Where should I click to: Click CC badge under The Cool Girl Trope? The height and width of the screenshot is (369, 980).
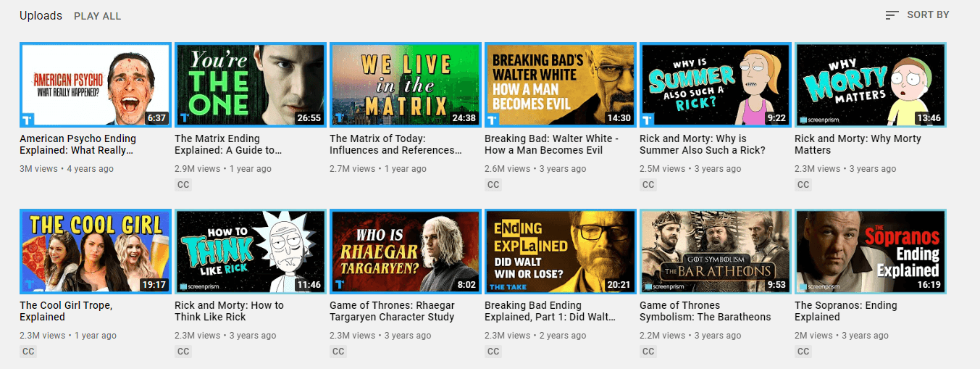28,352
